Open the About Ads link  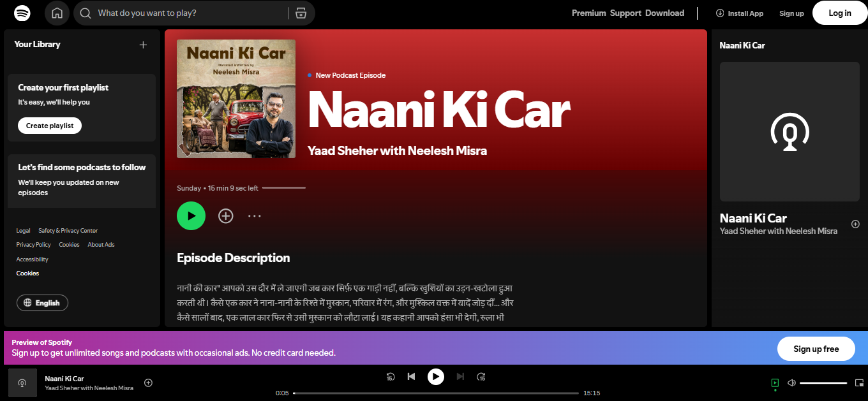pyautogui.click(x=101, y=245)
